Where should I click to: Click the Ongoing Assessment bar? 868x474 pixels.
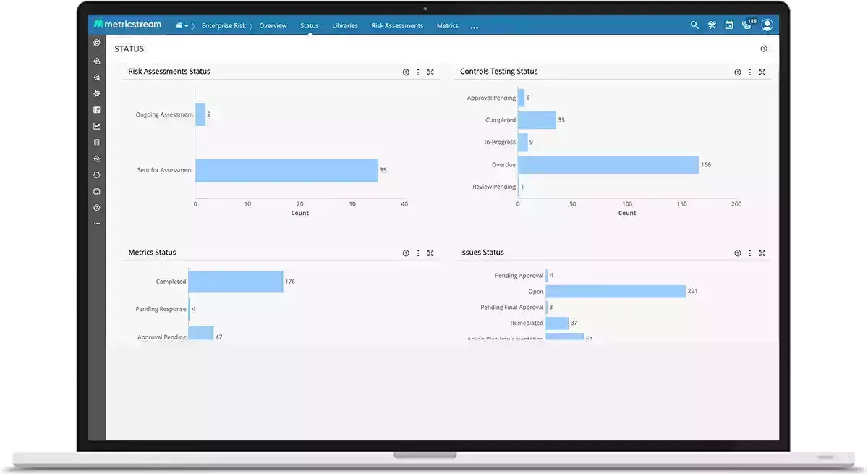[200, 114]
